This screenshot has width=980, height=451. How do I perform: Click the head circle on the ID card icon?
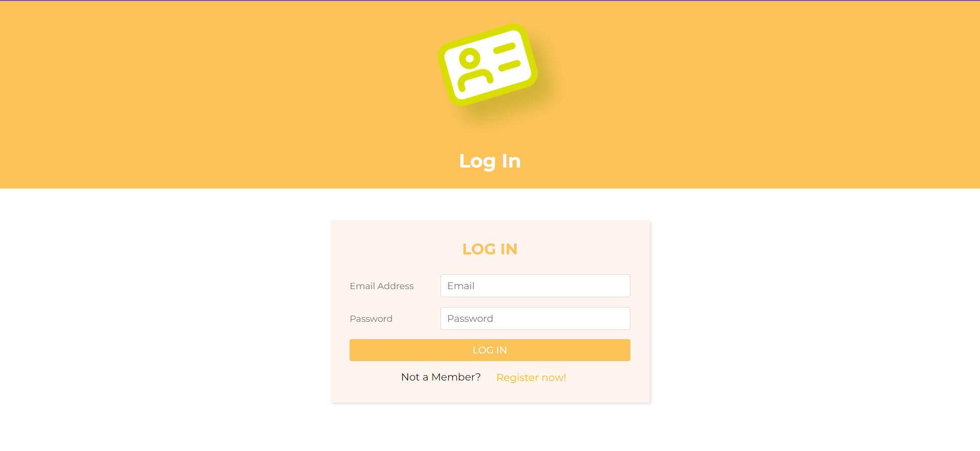[470, 58]
